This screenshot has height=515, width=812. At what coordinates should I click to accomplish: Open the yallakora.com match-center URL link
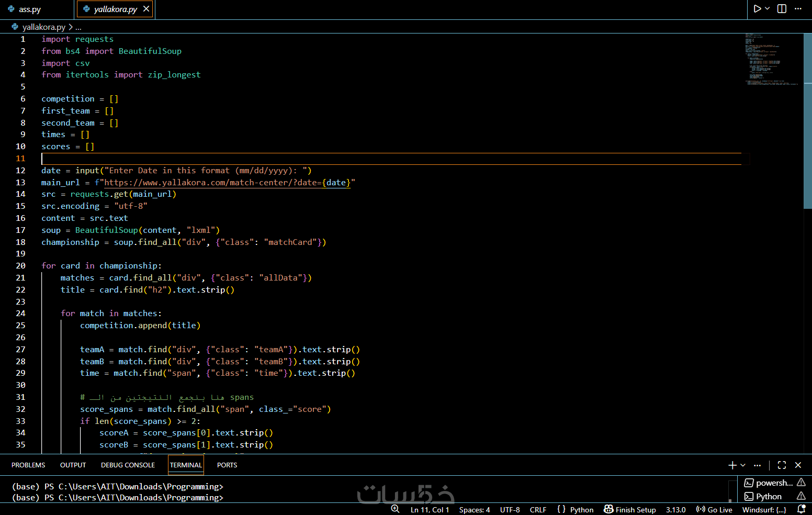click(x=227, y=183)
